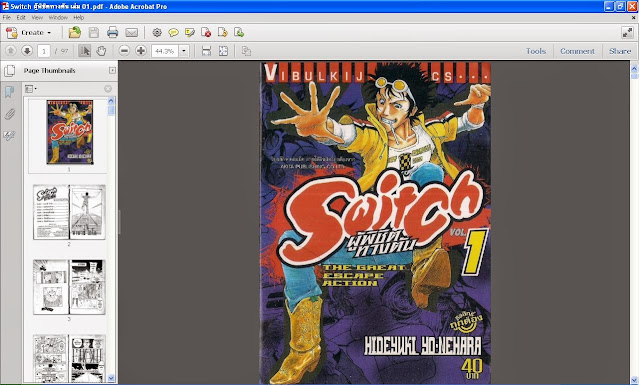Click the 44.3% zoom value field

165,51
